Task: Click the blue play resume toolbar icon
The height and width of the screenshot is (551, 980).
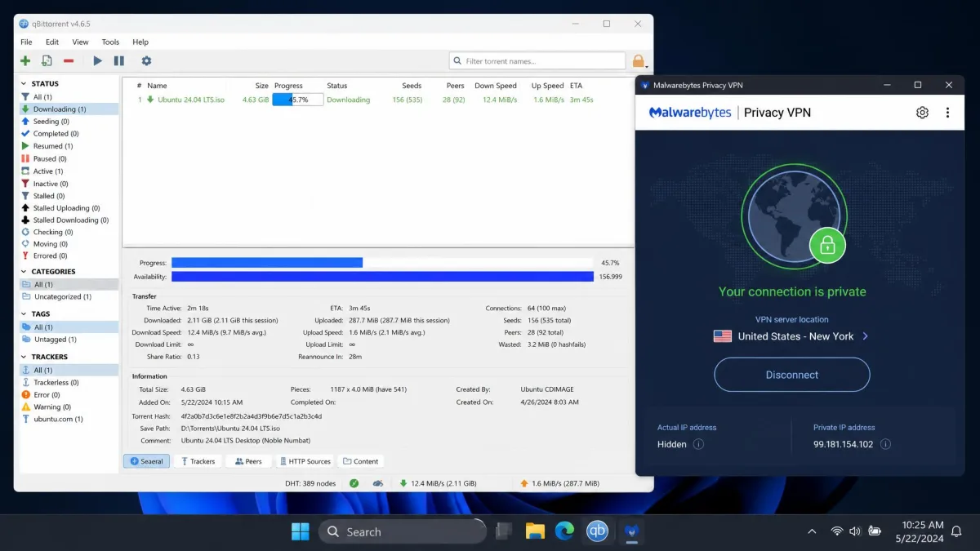Action: (98, 60)
